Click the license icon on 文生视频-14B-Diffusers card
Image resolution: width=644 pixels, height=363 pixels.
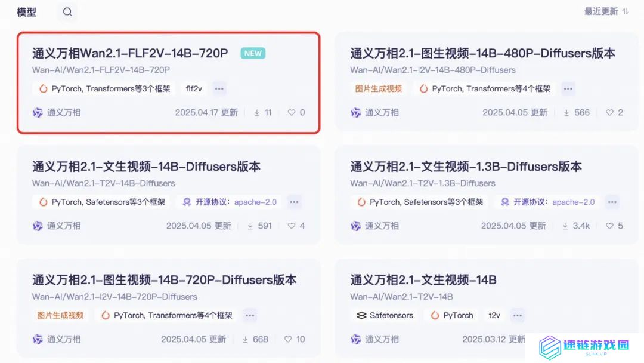tap(187, 202)
